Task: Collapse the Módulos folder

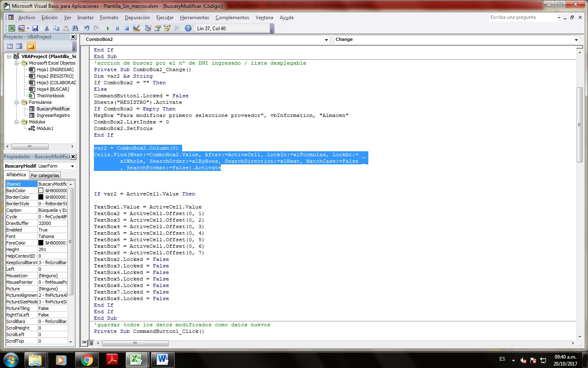Action: (17, 122)
